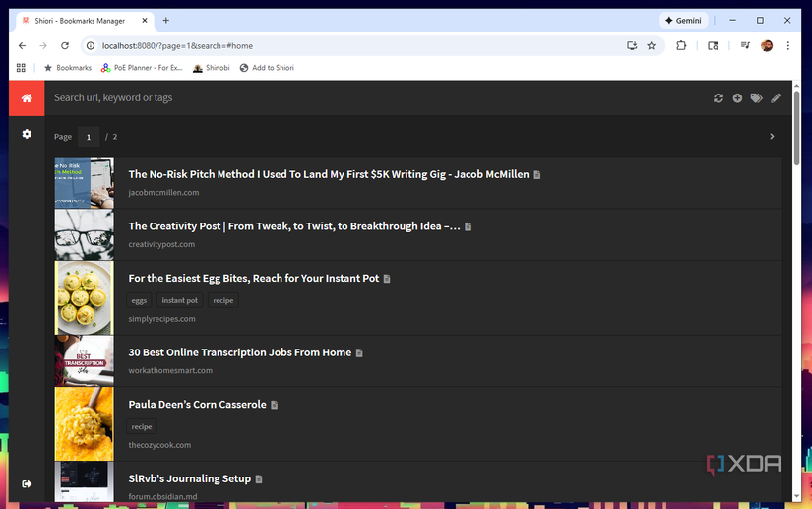This screenshot has height=509, width=812.
Task: Click Add to Shiori bookmarklet
Action: tap(267, 68)
